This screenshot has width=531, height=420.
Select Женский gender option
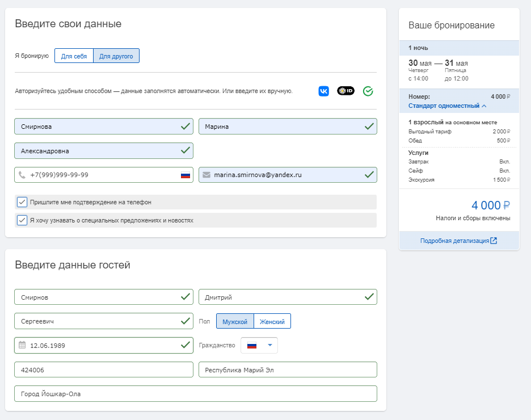pos(272,321)
